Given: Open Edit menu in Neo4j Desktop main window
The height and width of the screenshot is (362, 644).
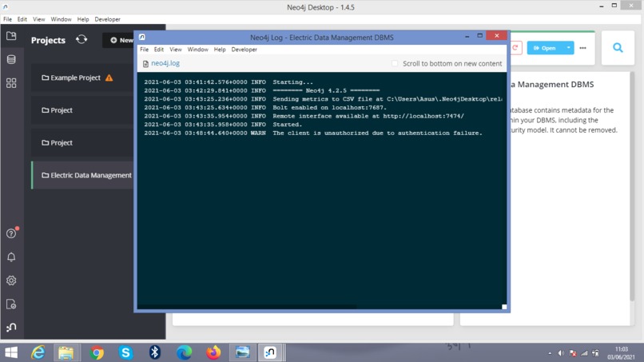Looking at the screenshot, I should 22,19.
